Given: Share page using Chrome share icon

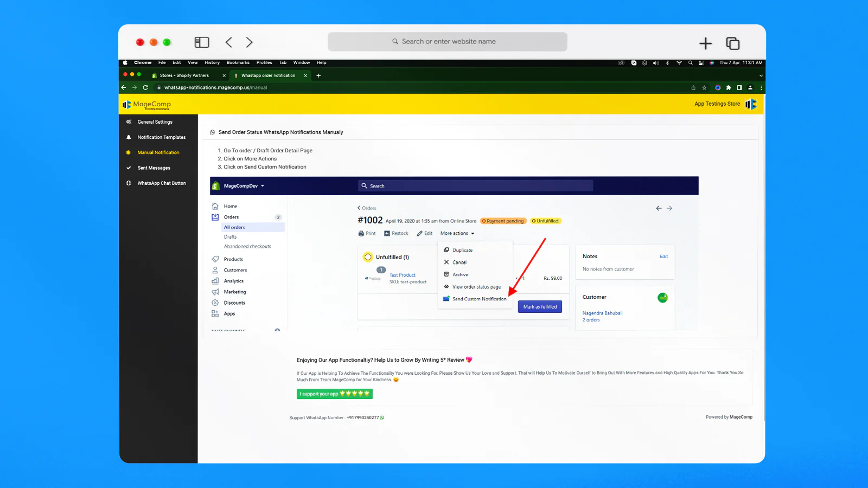Looking at the screenshot, I should [693, 87].
